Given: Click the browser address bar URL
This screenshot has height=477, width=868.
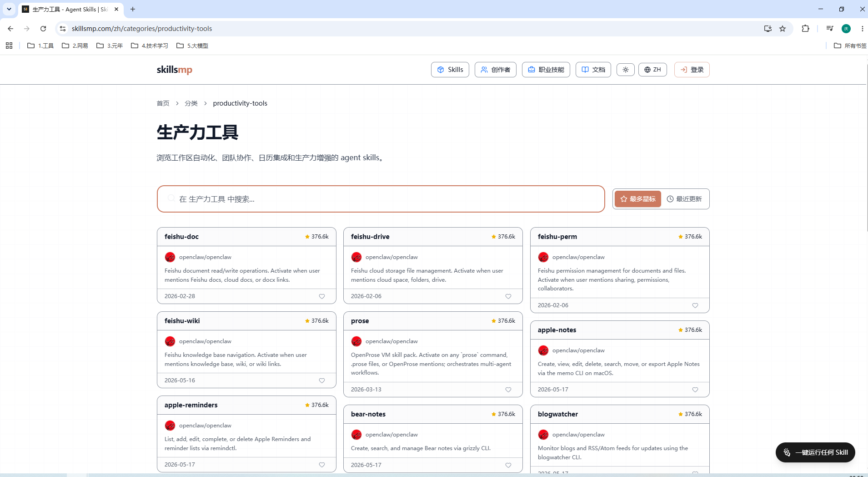Looking at the screenshot, I should click(x=142, y=29).
